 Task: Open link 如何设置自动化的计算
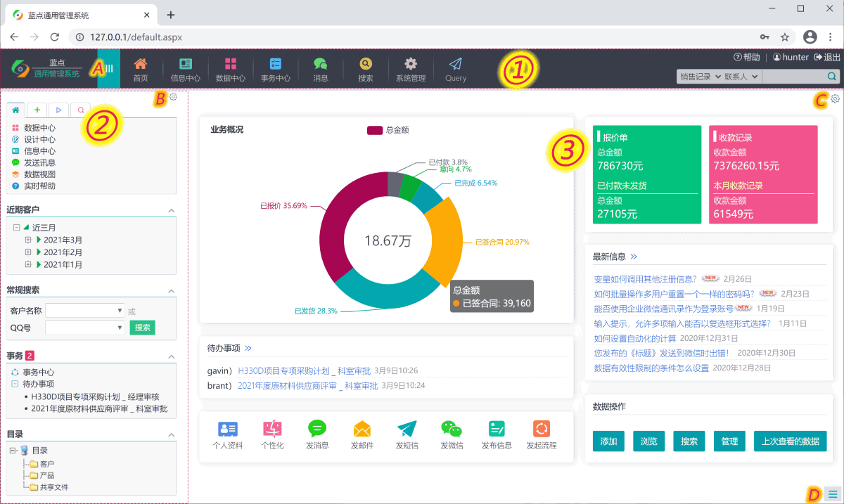(636, 338)
